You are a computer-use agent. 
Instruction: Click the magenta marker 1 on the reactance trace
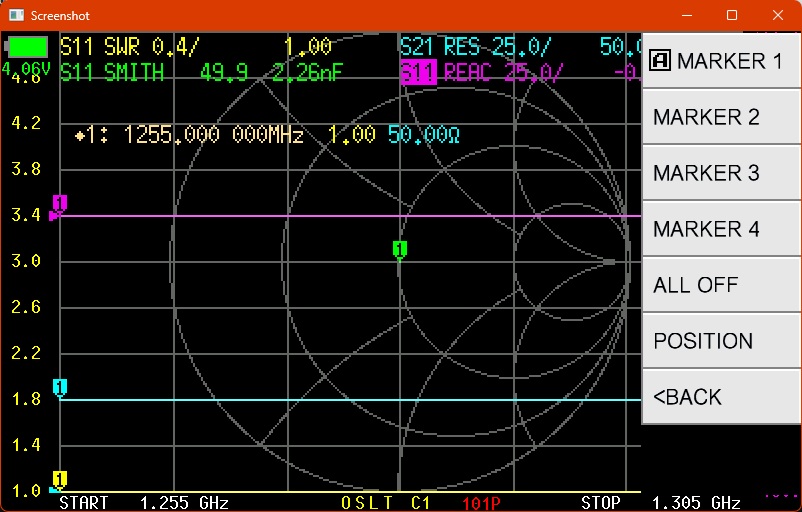click(59, 204)
